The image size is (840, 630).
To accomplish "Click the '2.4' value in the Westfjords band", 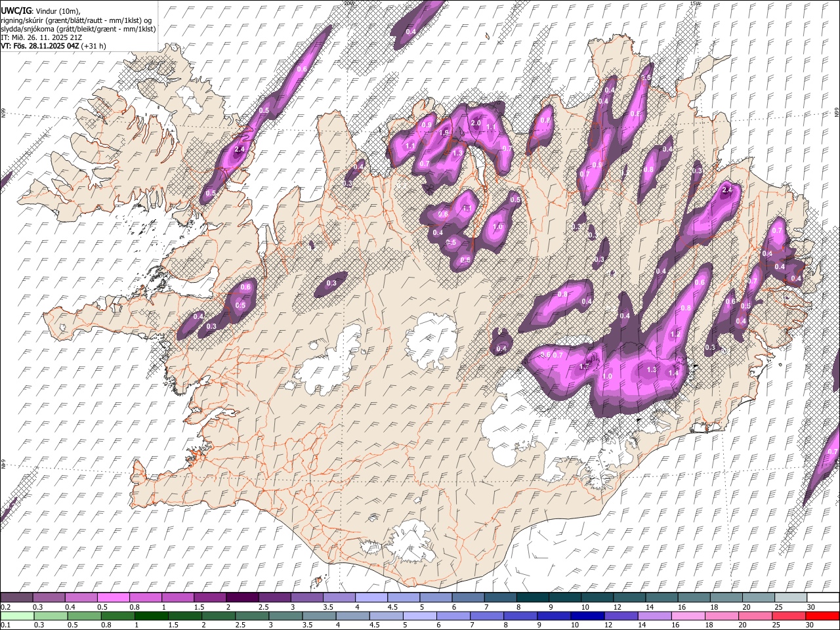I will [x=240, y=150].
